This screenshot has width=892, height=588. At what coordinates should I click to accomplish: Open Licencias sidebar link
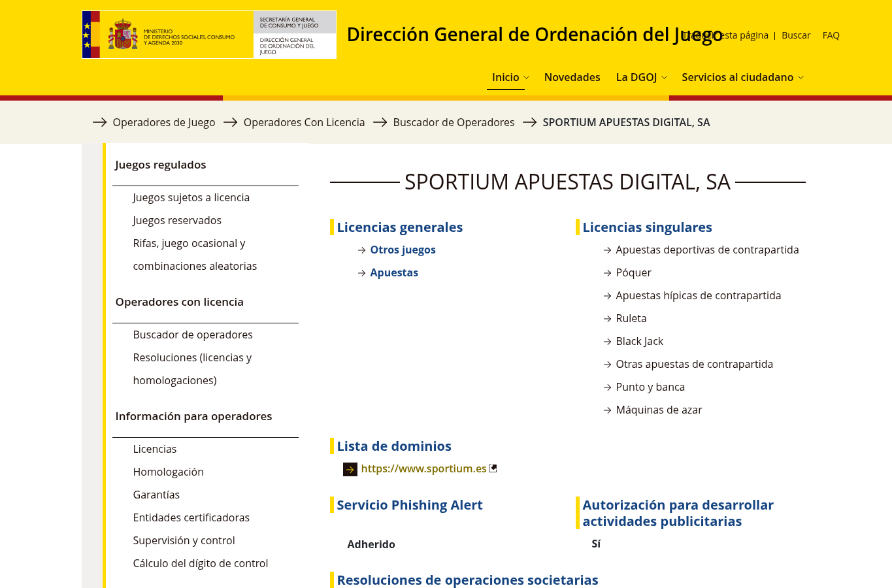pos(154,449)
